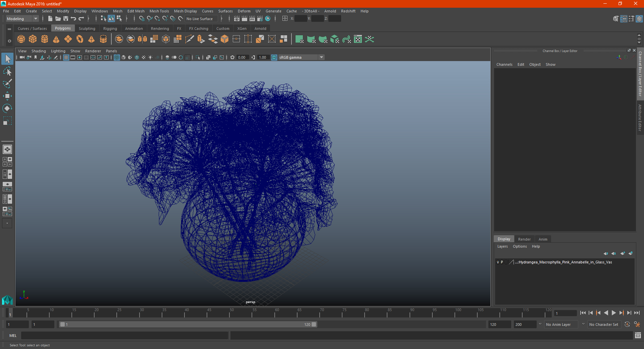
Task: Toggle wireframe display in viewport
Action: 117,57
